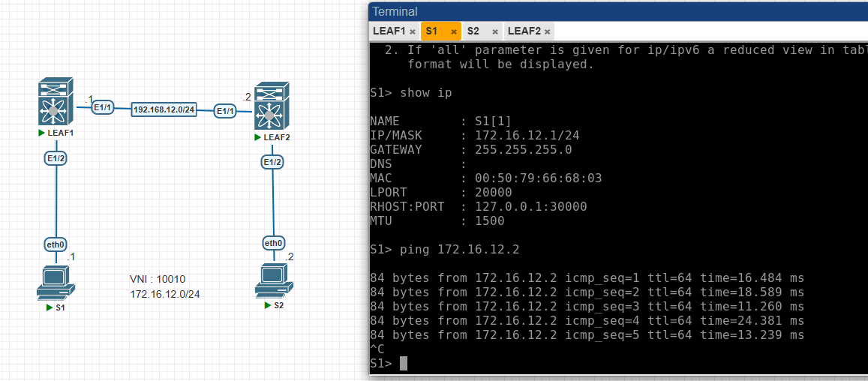Click LEAF1's E1/1 interface label

point(103,108)
